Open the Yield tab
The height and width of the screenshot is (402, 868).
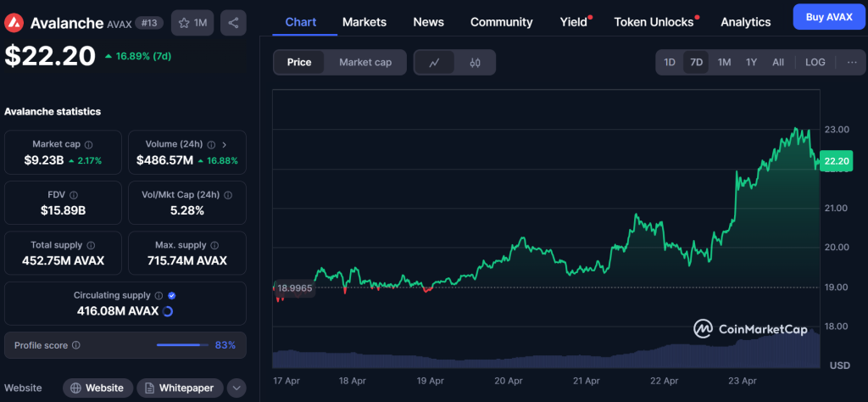[x=574, y=22]
